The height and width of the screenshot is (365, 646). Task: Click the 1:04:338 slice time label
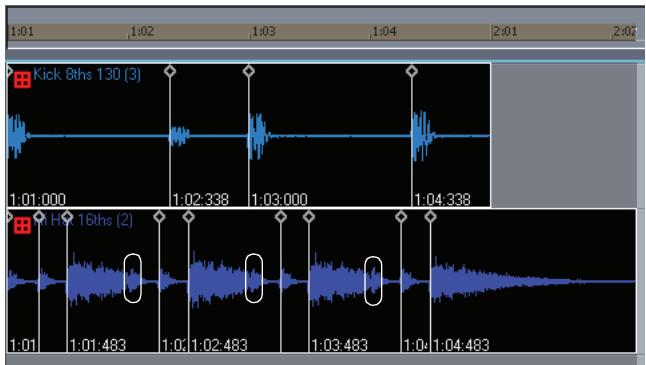(x=442, y=200)
